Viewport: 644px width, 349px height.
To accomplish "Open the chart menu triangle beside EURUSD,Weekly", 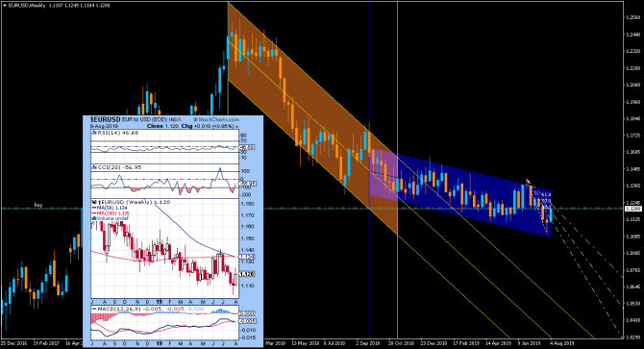I will [4, 6].
